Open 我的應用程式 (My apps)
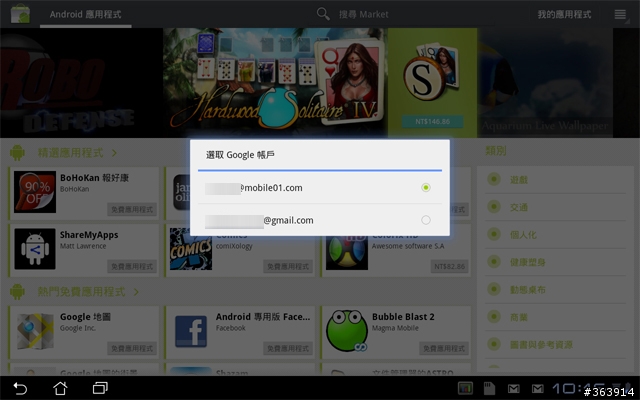Screen dimensions: 640x400 tap(564, 14)
